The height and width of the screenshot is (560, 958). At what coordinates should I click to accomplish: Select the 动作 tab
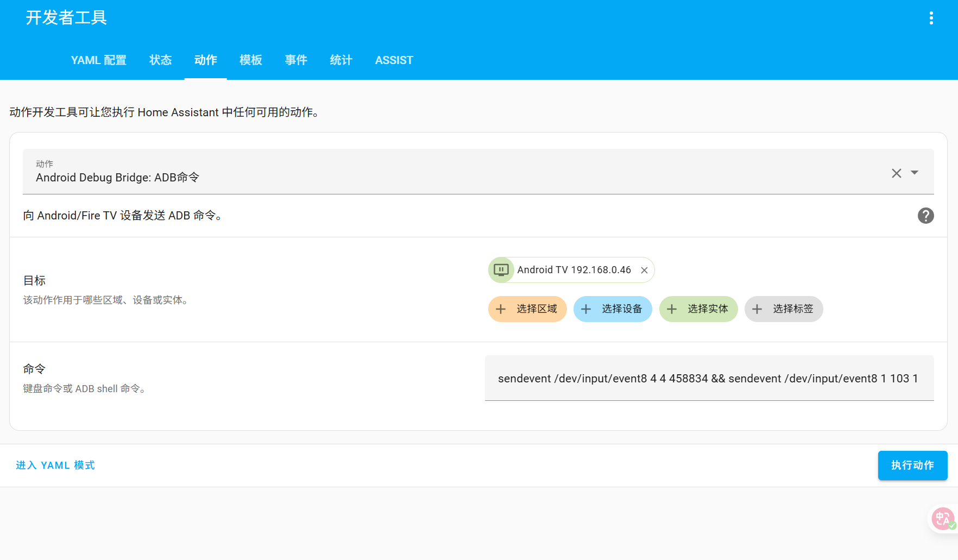(x=206, y=60)
